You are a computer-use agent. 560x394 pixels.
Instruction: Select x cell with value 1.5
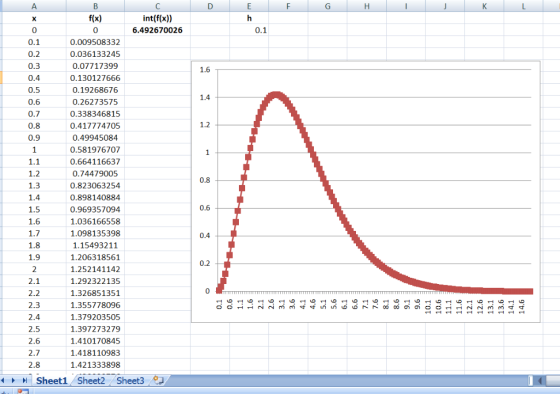[x=34, y=209]
